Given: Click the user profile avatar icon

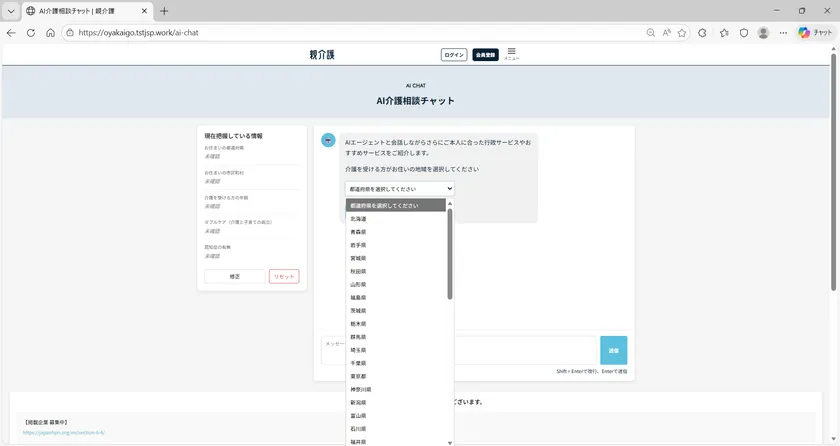Looking at the screenshot, I should 763,32.
